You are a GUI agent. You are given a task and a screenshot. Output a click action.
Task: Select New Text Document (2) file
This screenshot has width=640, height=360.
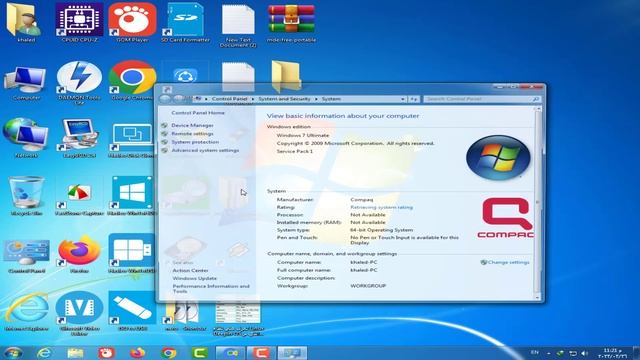[238, 25]
